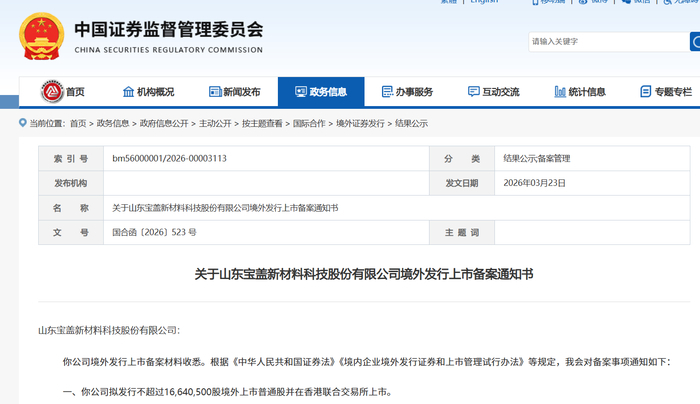The image size is (700, 404).
Task: Open the 政务信息 navigation tab
Action: click(x=321, y=92)
